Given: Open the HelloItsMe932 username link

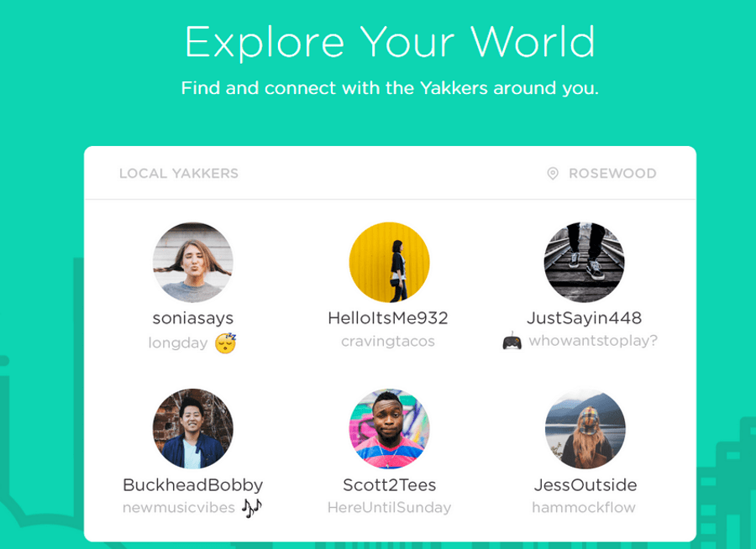Looking at the screenshot, I should [x=388, y=319].
